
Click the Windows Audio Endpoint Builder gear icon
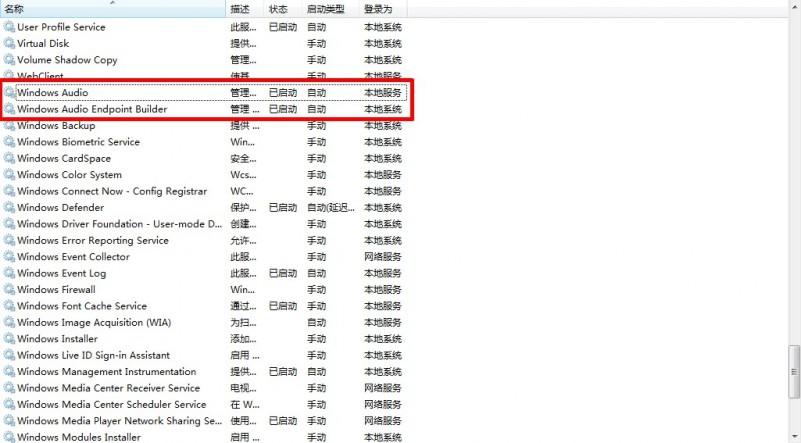(x=9, y=109)
